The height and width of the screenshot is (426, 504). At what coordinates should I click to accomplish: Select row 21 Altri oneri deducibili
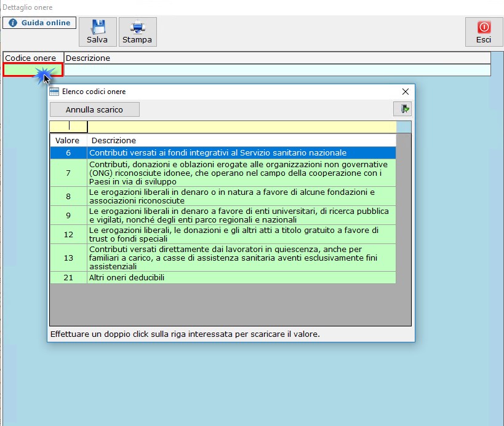[x=223, y=278]
